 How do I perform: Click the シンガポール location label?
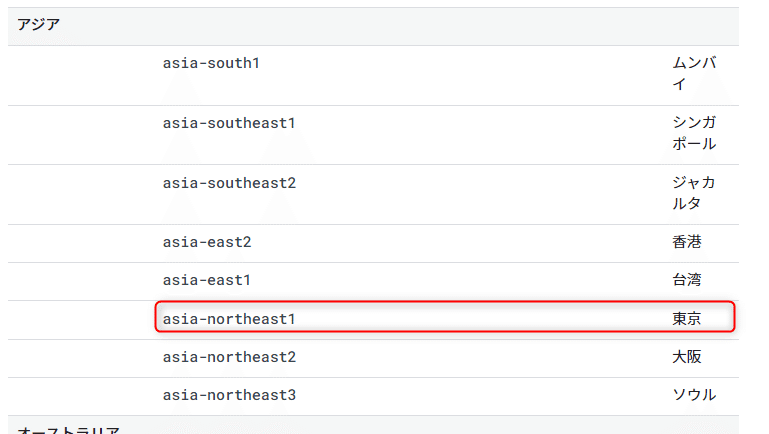(x=694, y=133)
